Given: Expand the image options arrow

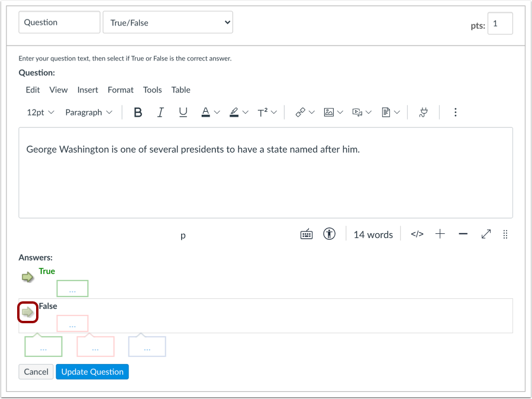Looking at the screenshot, I should (x=340, y=112).
